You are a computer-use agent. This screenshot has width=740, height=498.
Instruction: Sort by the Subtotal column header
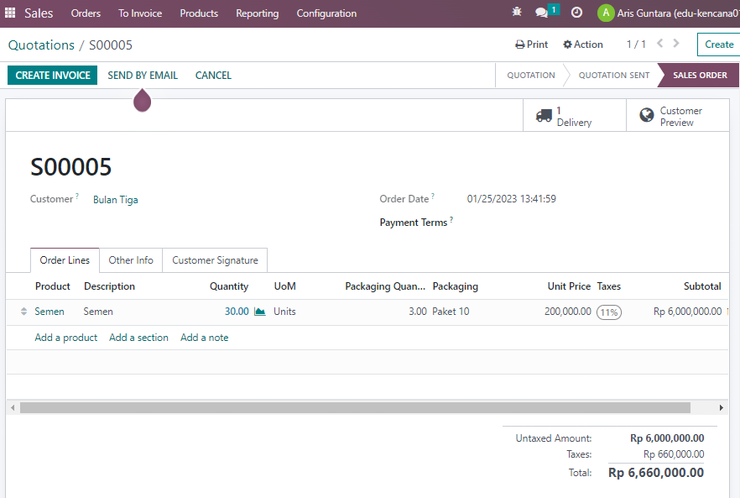[702, 286]
